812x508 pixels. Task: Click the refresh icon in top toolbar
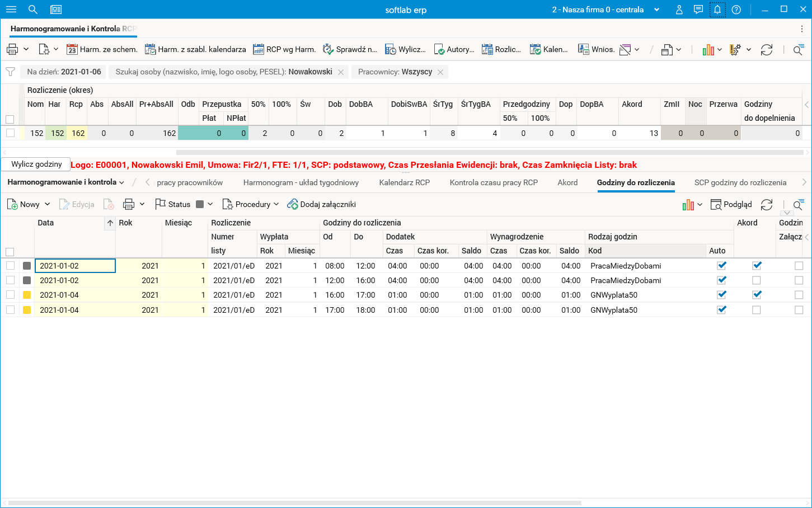(x=766, y=50)
